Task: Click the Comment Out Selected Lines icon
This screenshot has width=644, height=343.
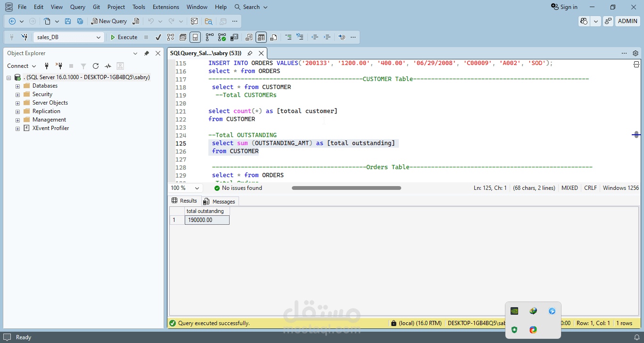Action: (288, 37)
